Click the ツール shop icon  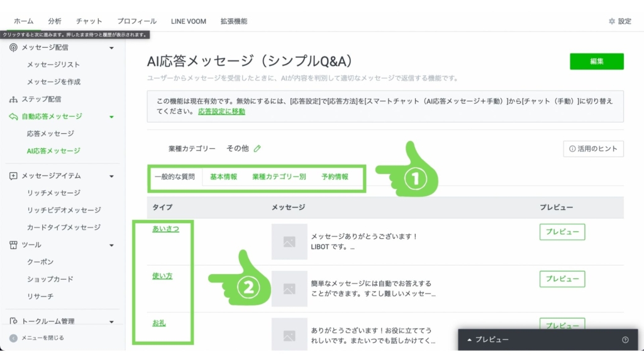pyautogui.click(x=13, y=245)
